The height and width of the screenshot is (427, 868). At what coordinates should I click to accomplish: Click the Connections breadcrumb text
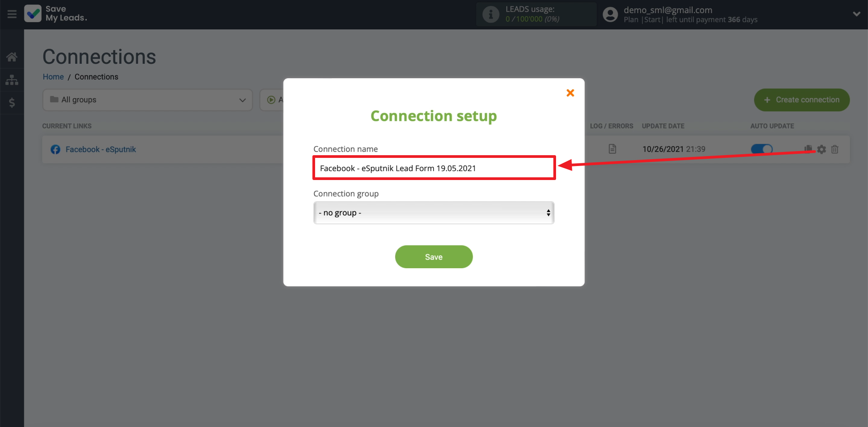pos(96,77)
